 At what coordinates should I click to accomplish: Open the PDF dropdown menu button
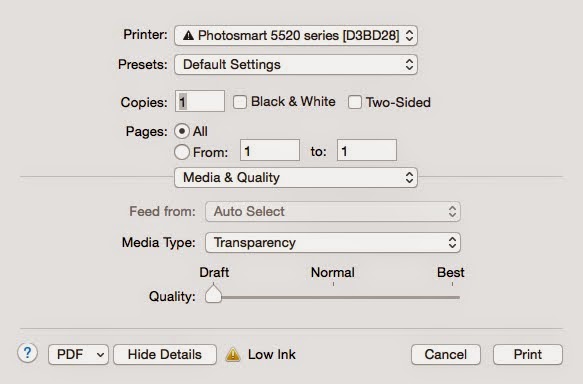coord(78,354)
